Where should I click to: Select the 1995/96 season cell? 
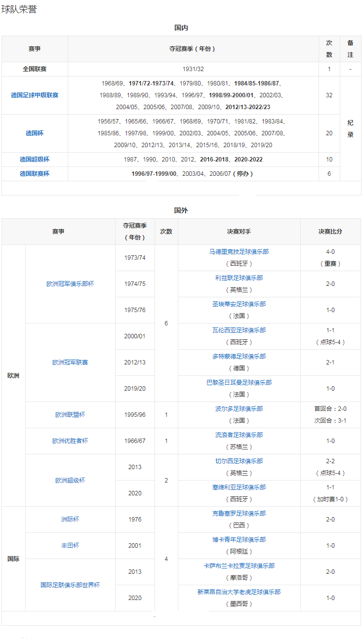[135, 415]
